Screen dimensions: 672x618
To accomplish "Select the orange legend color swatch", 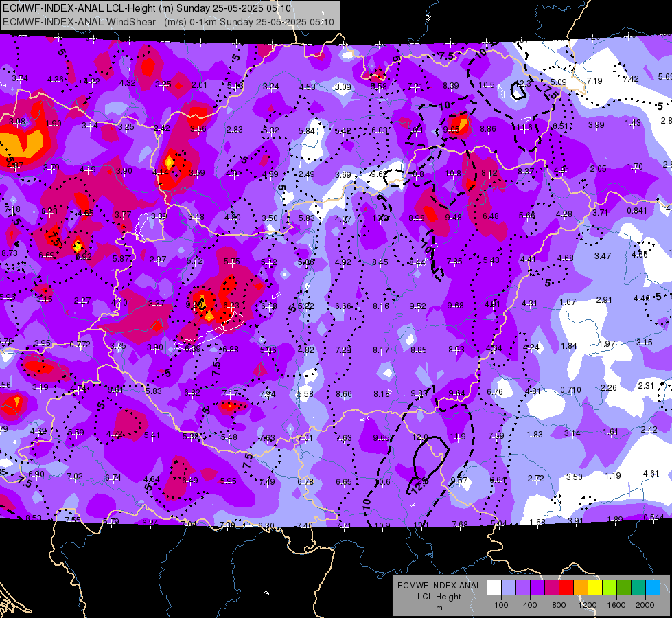I will [581, 588].
